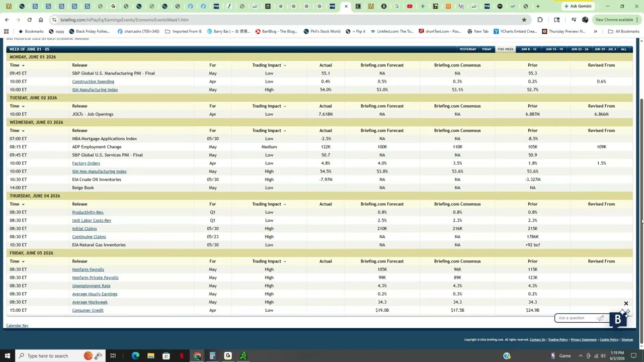Go back using the browser Back arrow

click(7, 20)
